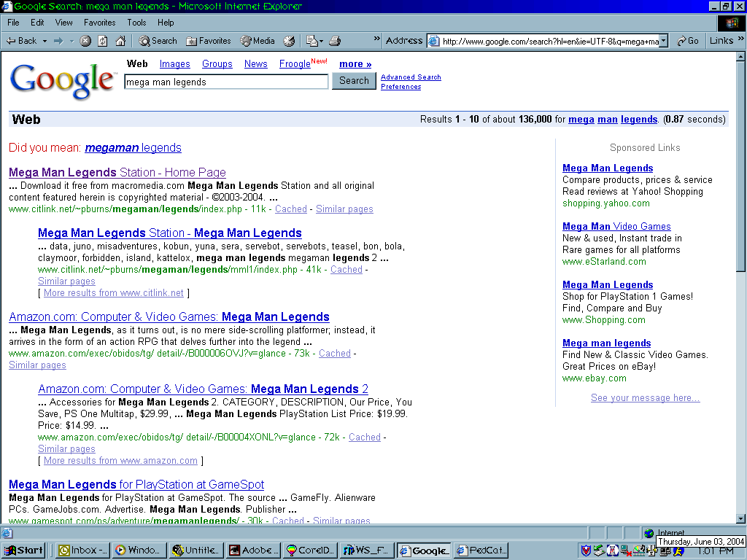Open the Forward history dropdown arrow
Image resolution: width=747 pixels, height=560 pixels.
[x=71, y=41]
